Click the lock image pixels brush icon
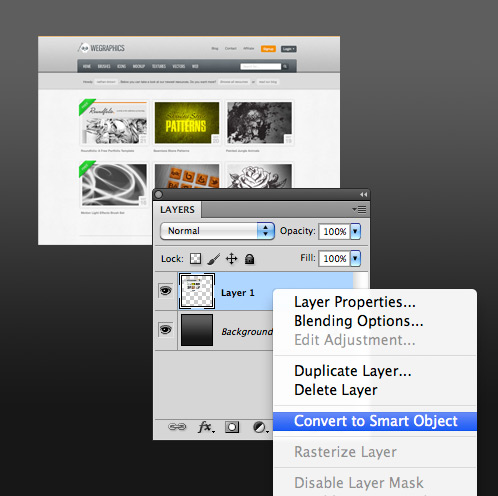 coord(213,259)
